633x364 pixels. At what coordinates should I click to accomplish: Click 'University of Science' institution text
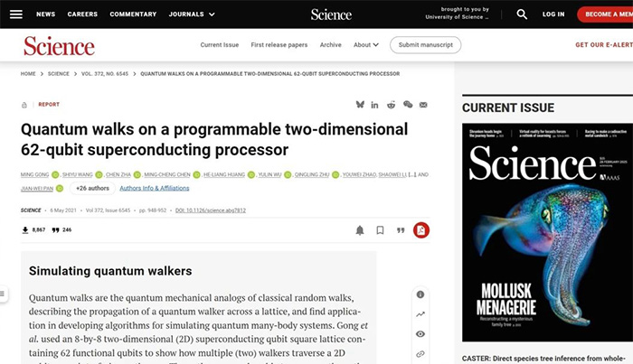[457, 17]
